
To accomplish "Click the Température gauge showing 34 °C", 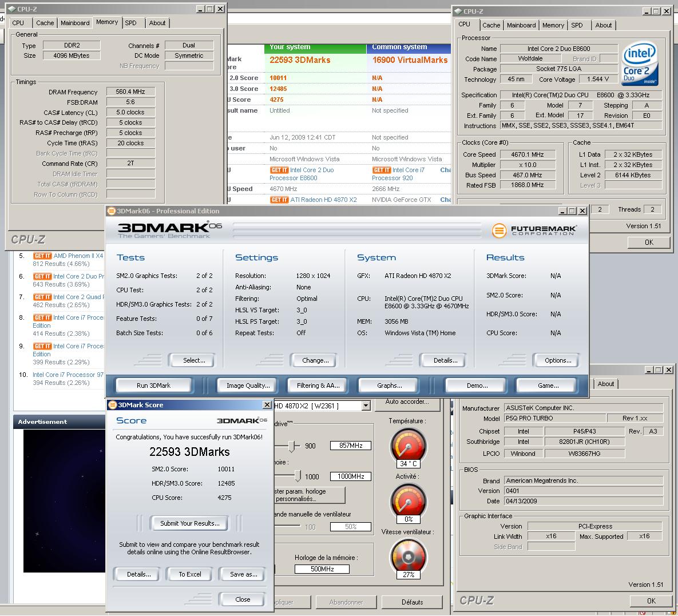I will 408,448.
